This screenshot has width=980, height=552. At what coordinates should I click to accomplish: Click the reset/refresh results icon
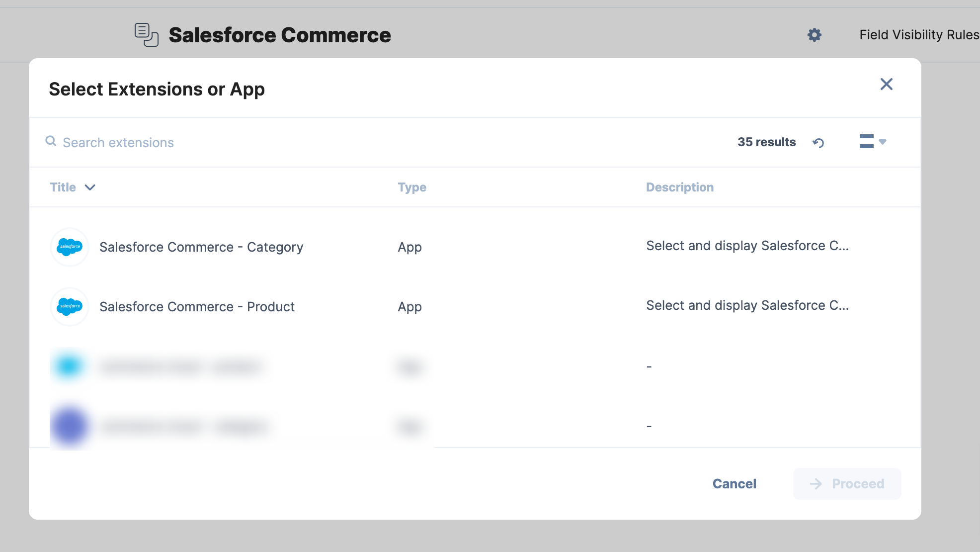click(x=818, y=142)
